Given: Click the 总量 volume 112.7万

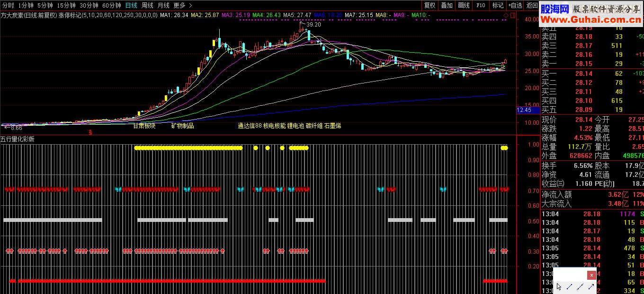Looking at the screenshot, I should point(581,147).
